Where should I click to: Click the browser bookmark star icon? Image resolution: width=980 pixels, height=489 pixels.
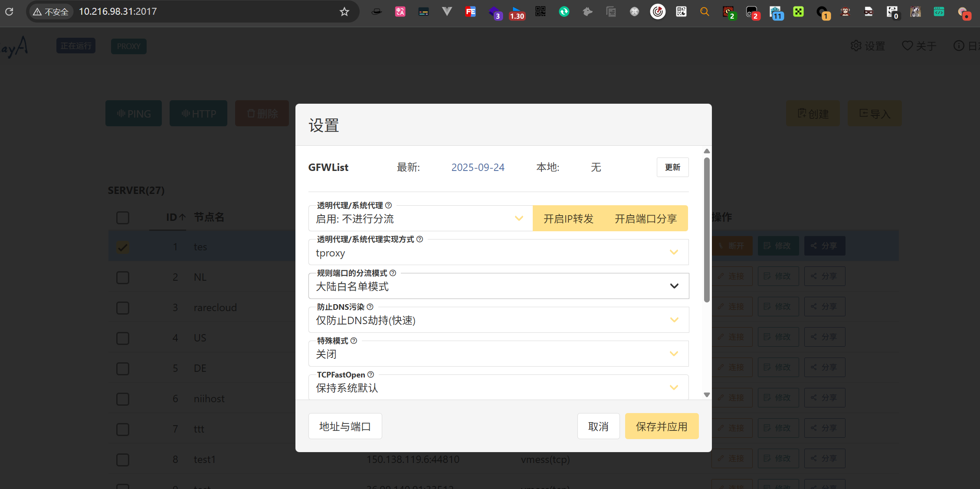(344, 12)
